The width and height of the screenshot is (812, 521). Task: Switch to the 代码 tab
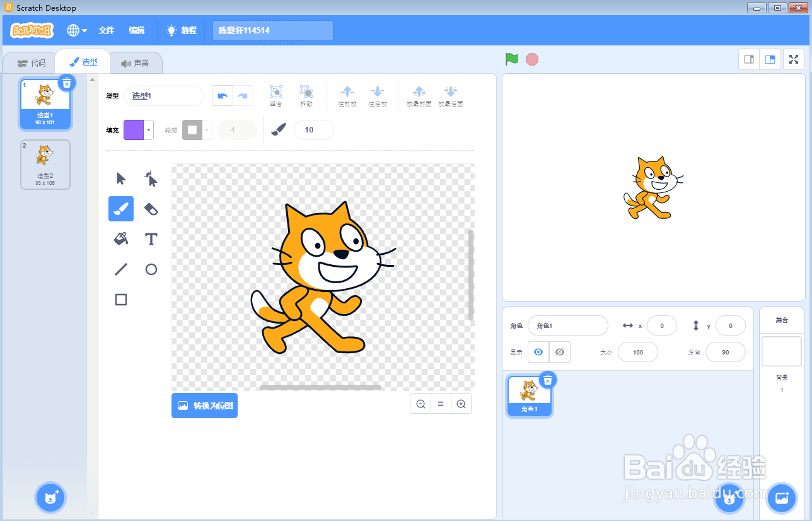click(x=32, y=63)
